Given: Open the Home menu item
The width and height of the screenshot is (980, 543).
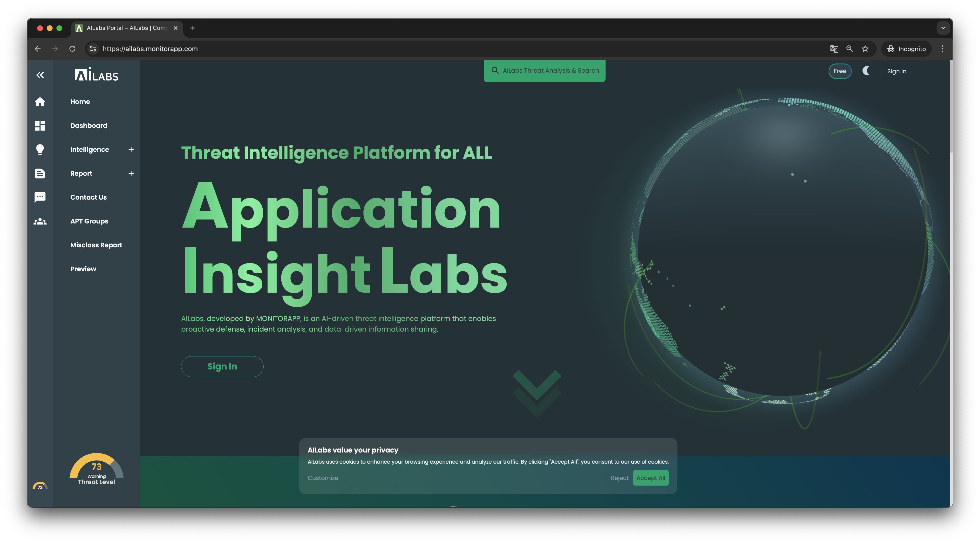Looking at the screenshot, I should point(80,102).
